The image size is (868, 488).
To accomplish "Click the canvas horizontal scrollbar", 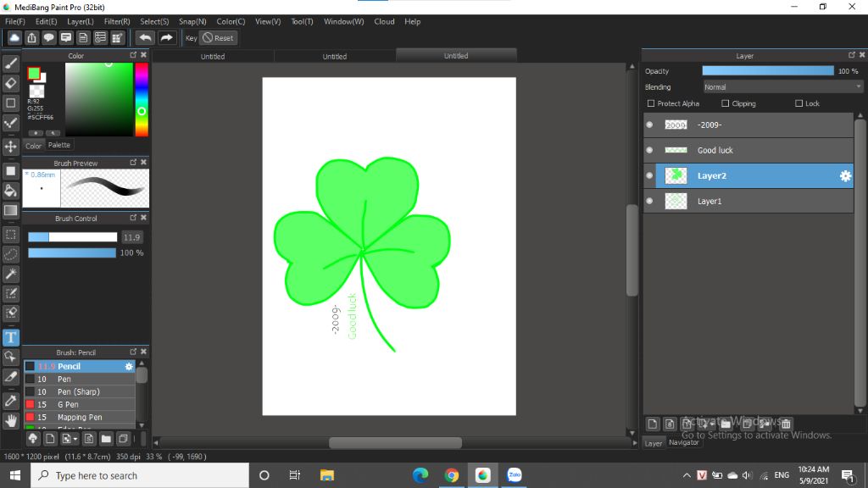I will tap(395, 442).
